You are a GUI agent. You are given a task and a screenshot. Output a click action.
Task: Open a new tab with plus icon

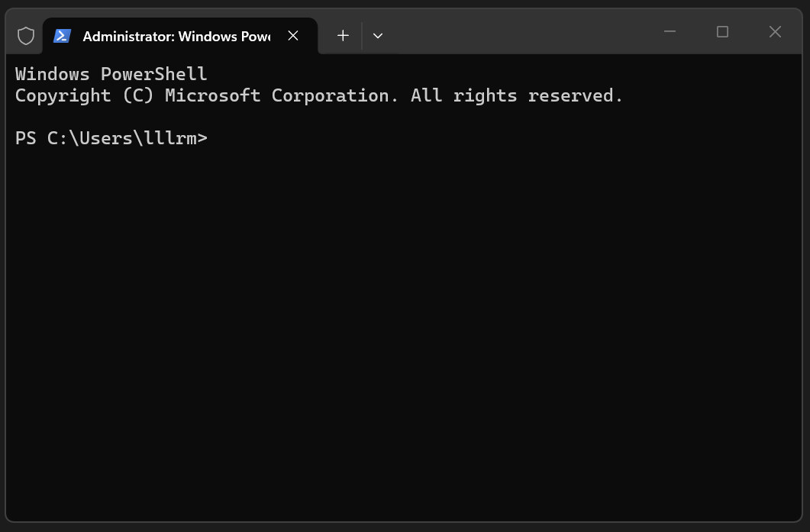pos(343,36)
